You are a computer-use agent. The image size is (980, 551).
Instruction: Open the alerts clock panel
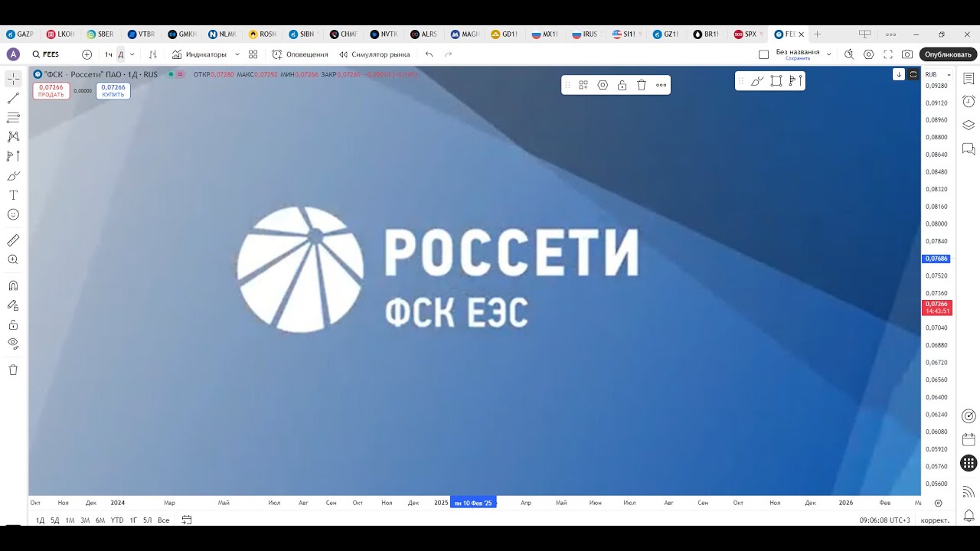969,102
